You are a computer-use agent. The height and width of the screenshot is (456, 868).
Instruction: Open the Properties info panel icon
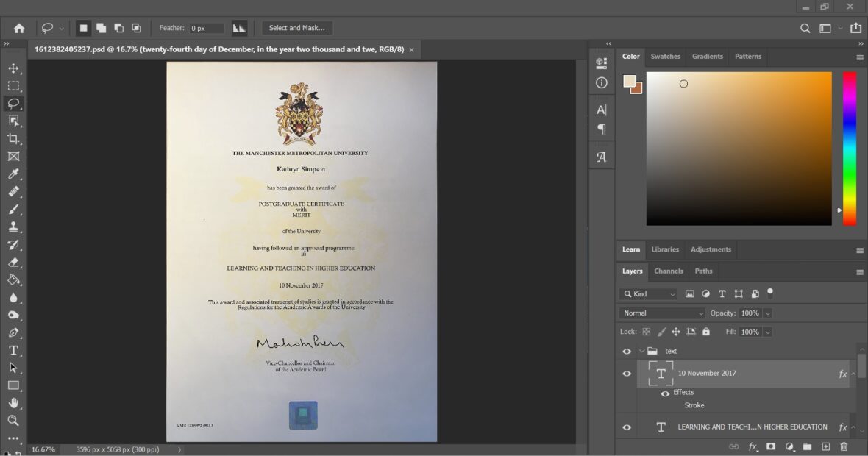(x=601, y=83)
